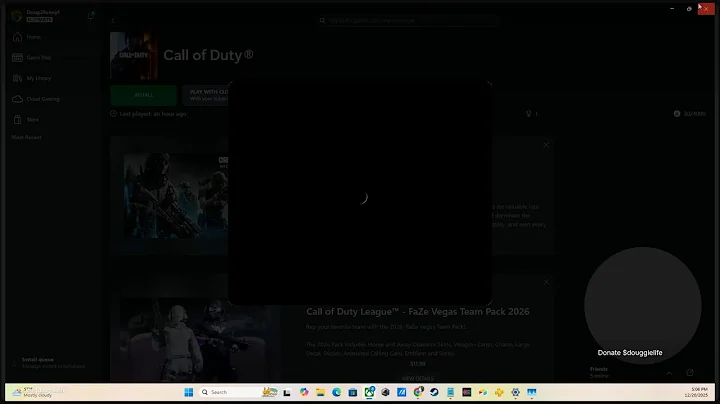Image resolution: width=720 pixels, height=404 pixels.
Task: Click the achievements trophy icon
Action: point(529,113)
